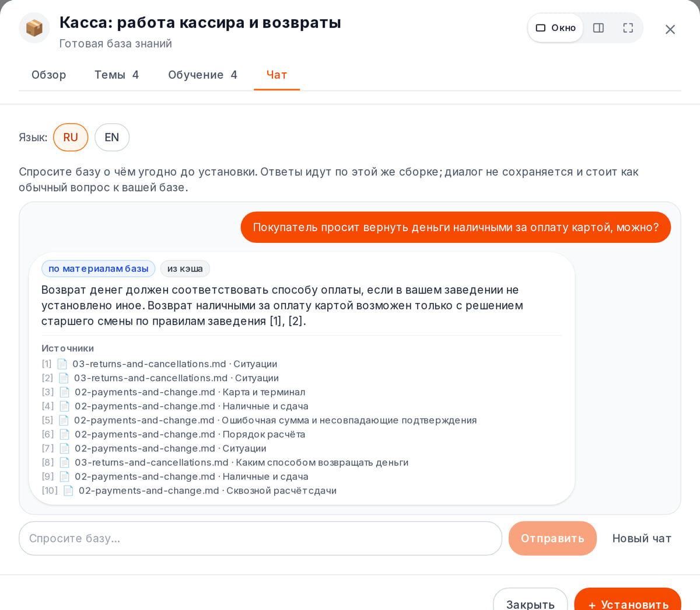Click the Отправить send button
700x610 pixels.
click(552, 538)
